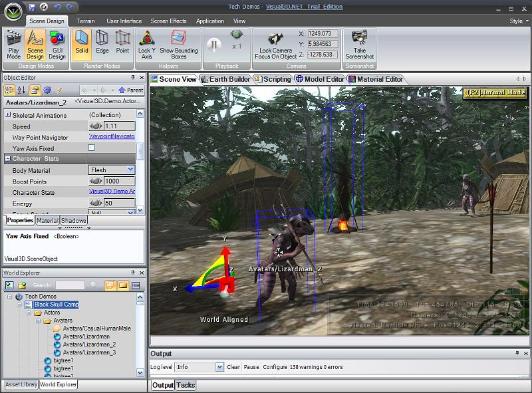Click the Save icon in title bar
The width and height of the screenshot is (532, 393).
pyautogui.click(x=32, y=7)
